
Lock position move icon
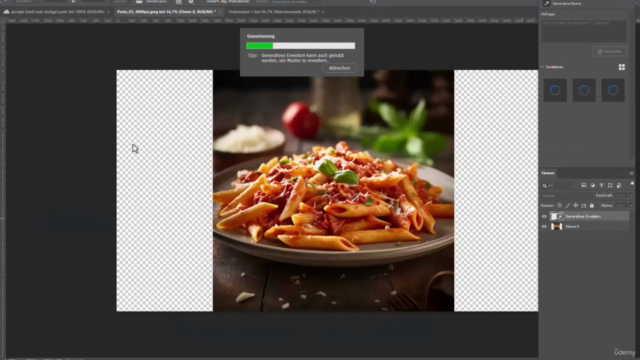point(576,206)
